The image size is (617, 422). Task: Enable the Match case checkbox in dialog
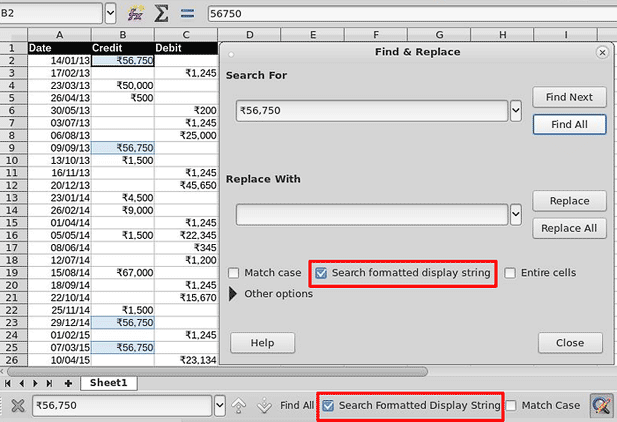(233, 273)
